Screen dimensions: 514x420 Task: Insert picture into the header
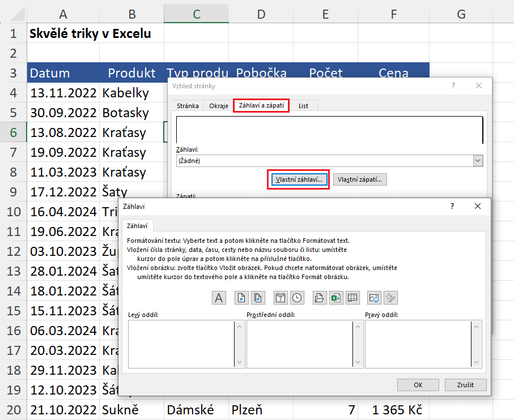pos(375,298)
